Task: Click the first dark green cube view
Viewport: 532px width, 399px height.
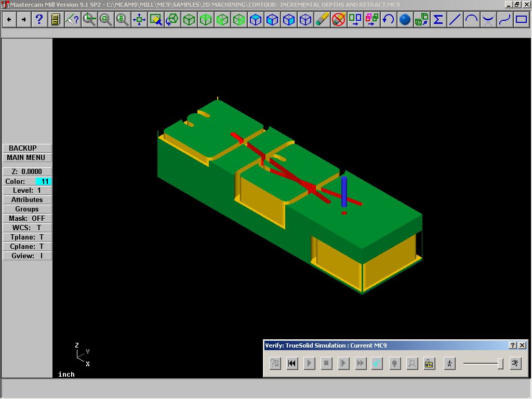Action: coord(189,20)
